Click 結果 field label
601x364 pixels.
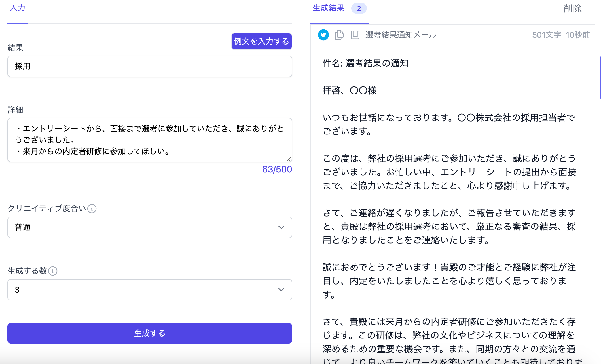pyautogui.click(x=15, y=47)
